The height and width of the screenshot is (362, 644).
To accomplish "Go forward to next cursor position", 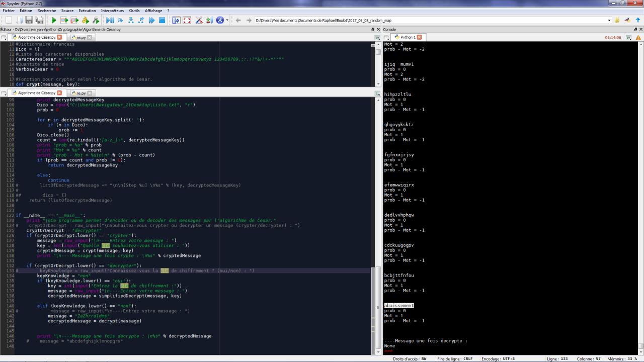I will tap(249, 20).
